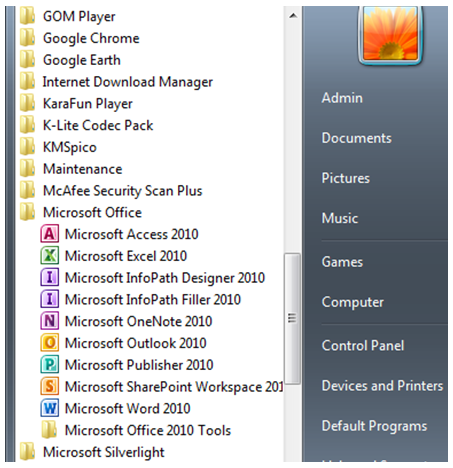Screen dimensions: 453x468
Task: Click the scrollbar up arrow
Action: (x=293, y=15)
